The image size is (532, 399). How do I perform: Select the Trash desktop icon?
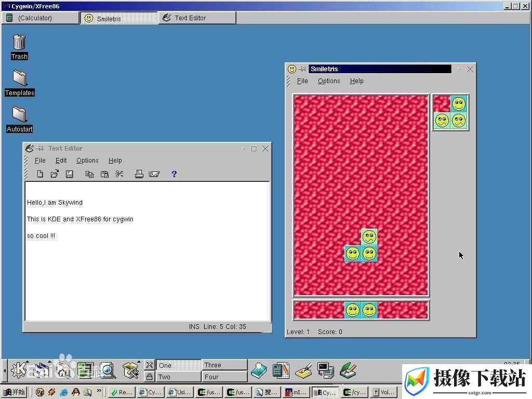[x=19, y=47]
